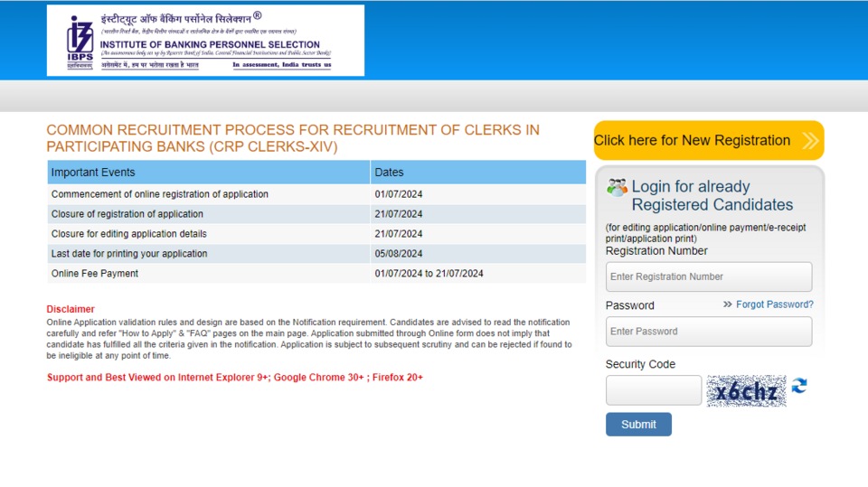
Task: Click the Login for already Registered Candidates heading
Action: pyautogui.click(x=712, y=195)
